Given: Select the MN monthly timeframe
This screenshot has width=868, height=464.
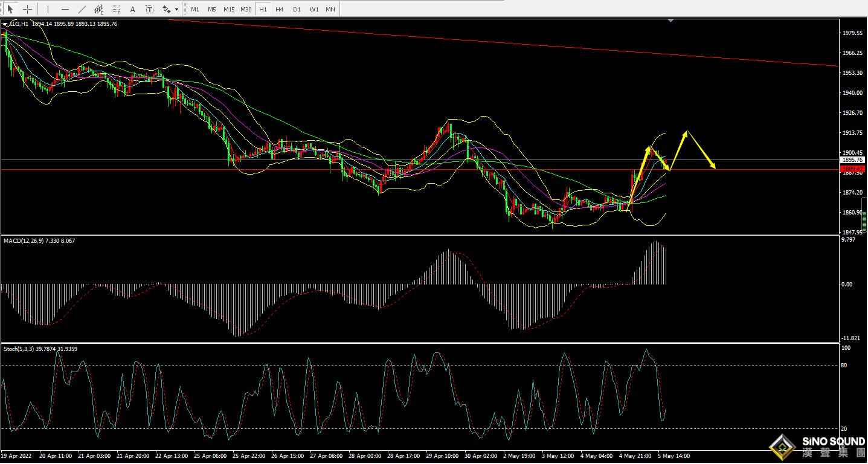Looking at the screenshot, I should click(330, 9).
